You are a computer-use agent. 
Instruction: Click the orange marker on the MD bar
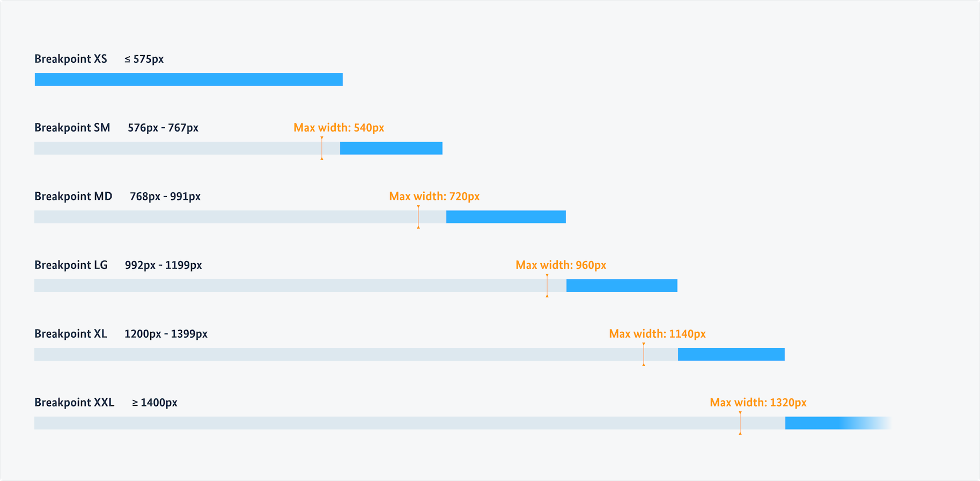click(x=418, y=217)
